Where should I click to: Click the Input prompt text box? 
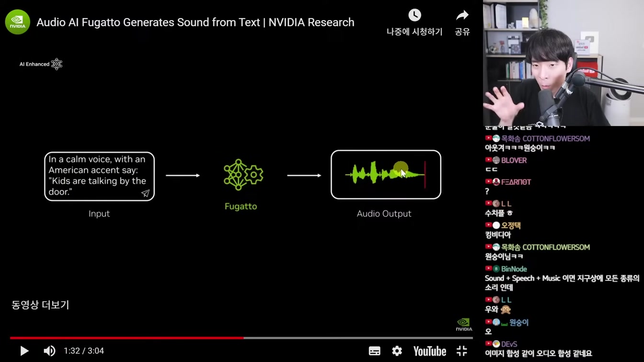[99, 176]
